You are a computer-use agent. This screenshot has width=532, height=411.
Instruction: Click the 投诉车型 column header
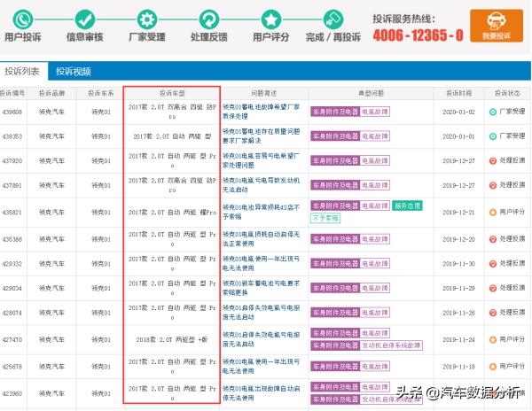172,93
